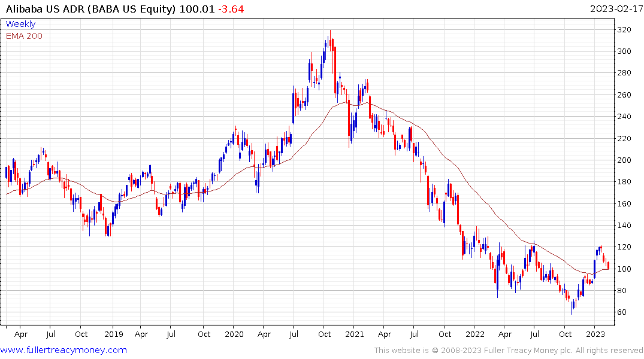
Task: Click the 2023 time axis label
Action: tap(595, 334)
